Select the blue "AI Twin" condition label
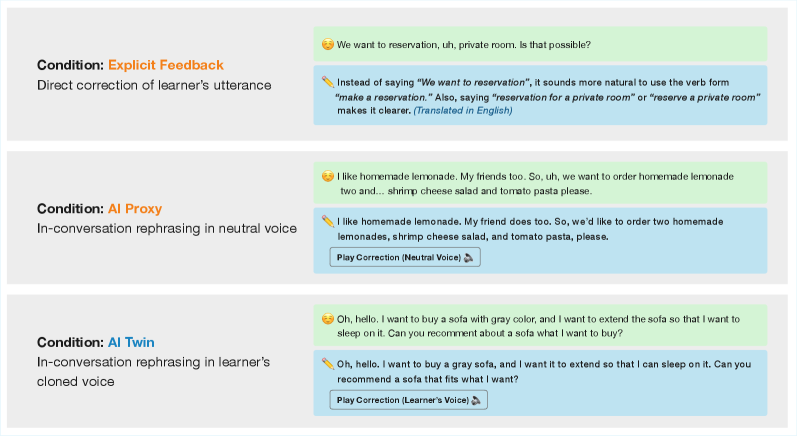Image resolution: width=797 pixels, height=436 pixels. click(x=131, y=342)
